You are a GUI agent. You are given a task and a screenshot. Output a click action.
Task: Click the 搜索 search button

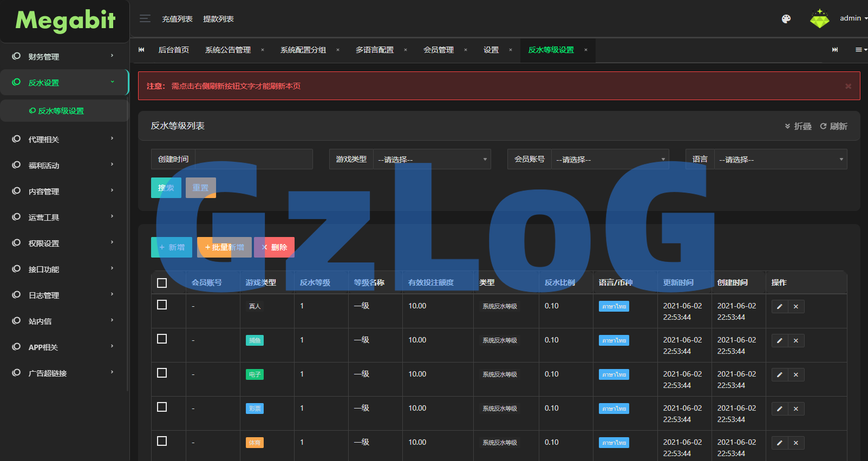166,188
